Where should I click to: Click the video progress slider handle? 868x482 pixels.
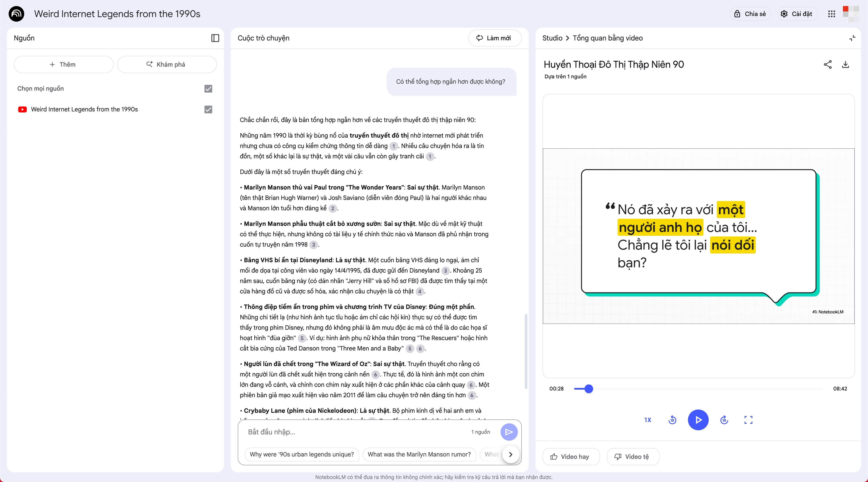tap(589, 389)
